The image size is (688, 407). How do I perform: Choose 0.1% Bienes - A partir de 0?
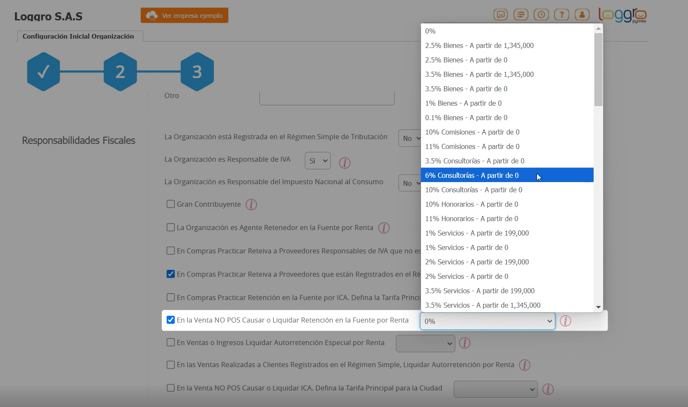click(x=507, y=118)
